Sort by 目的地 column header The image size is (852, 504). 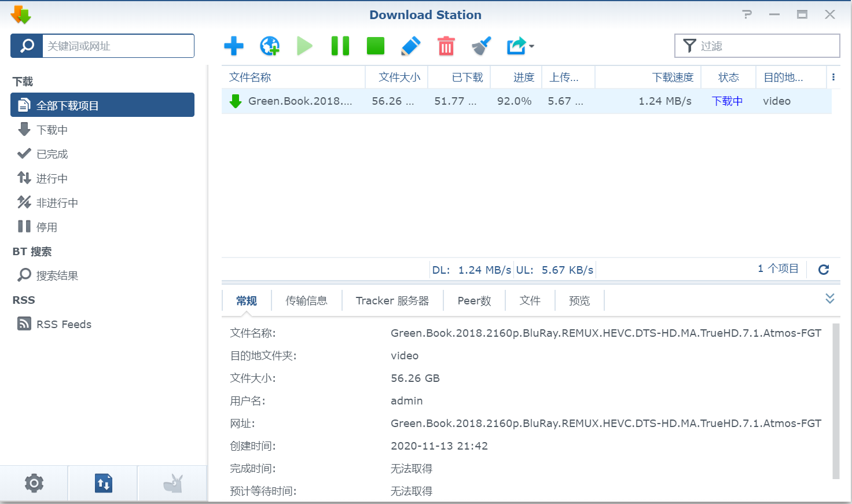[791, 77]
